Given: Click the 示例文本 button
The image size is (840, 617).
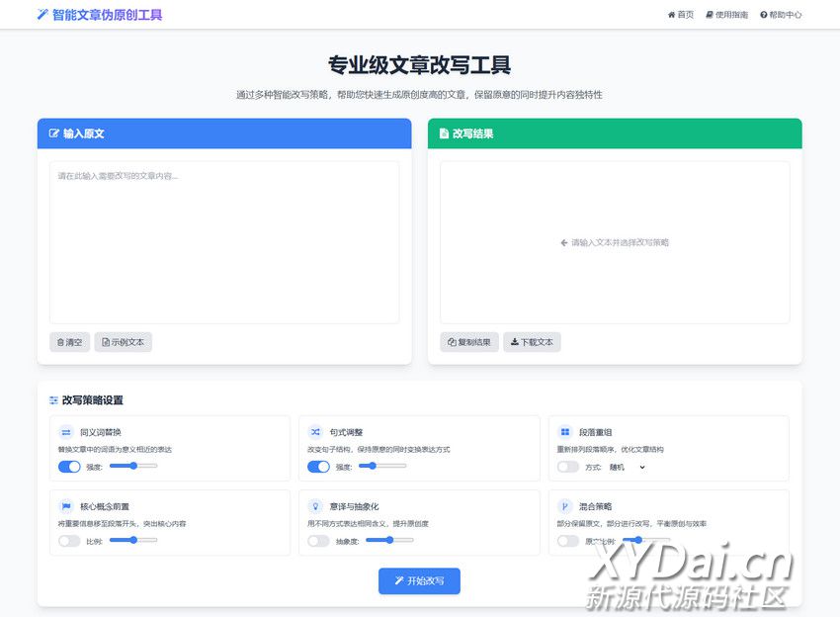Looking at the screenshot, I should (123, 342).
